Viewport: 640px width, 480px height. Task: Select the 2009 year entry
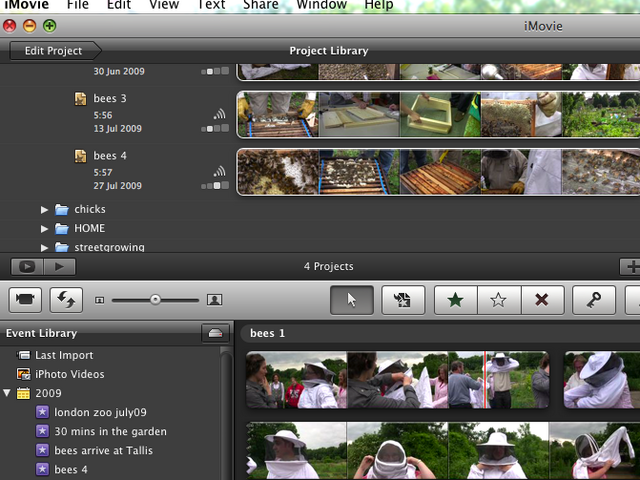(x=48, y=393)
